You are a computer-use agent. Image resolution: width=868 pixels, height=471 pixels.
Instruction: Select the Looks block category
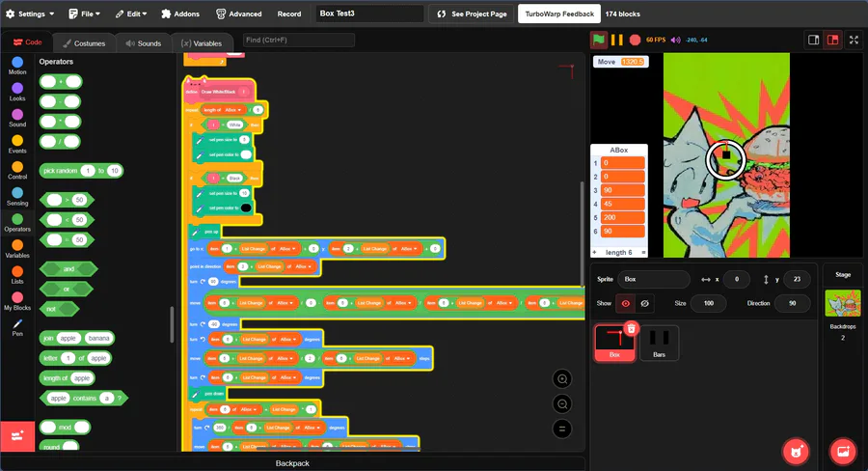click(x=17, y=92)
